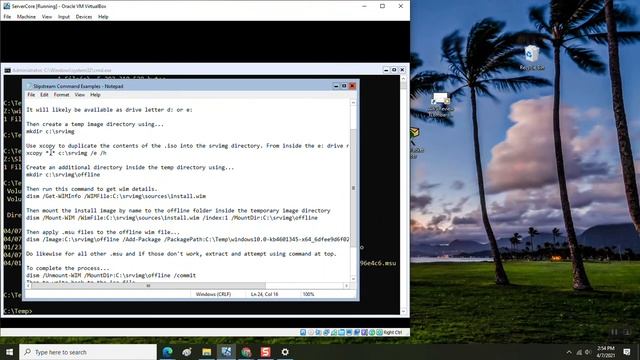
Task: Open the Windows Start menu
Action: pyautogui.click(x=9, y=352)
